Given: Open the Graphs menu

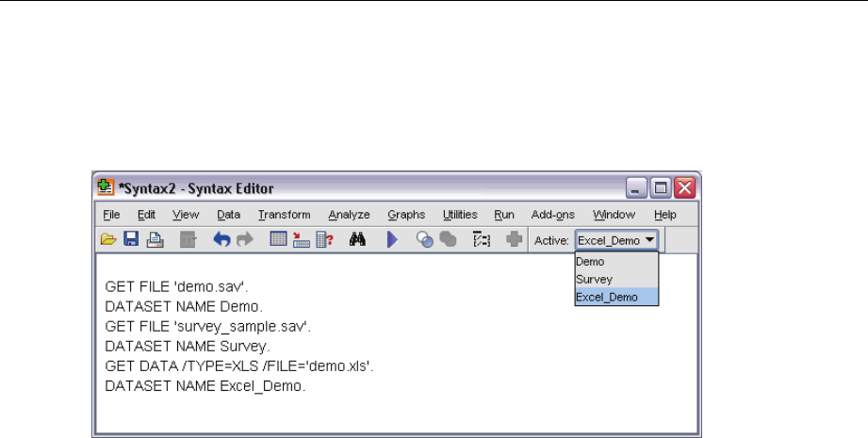Looking at the screenshot, I should (406, 215).
